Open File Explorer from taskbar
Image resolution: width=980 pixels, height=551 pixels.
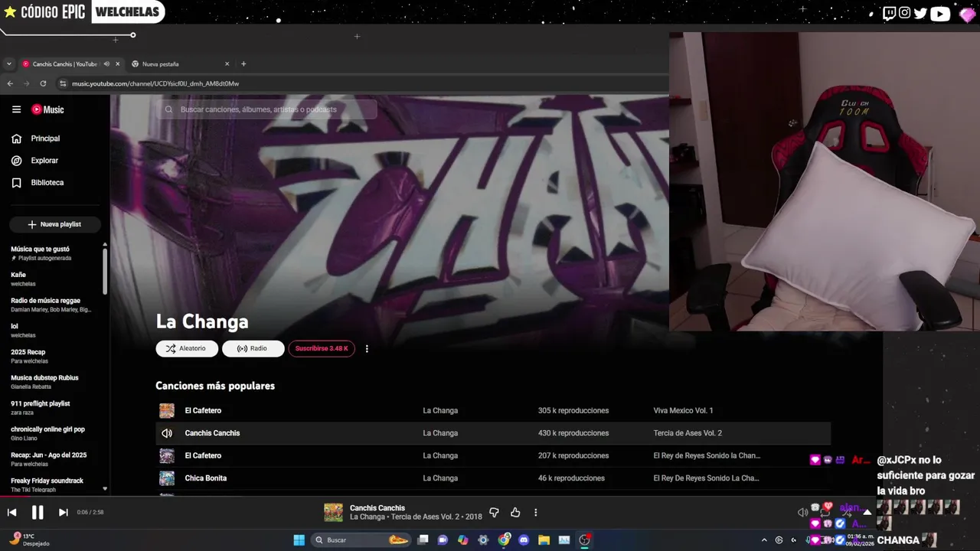[x=544, y=540]
